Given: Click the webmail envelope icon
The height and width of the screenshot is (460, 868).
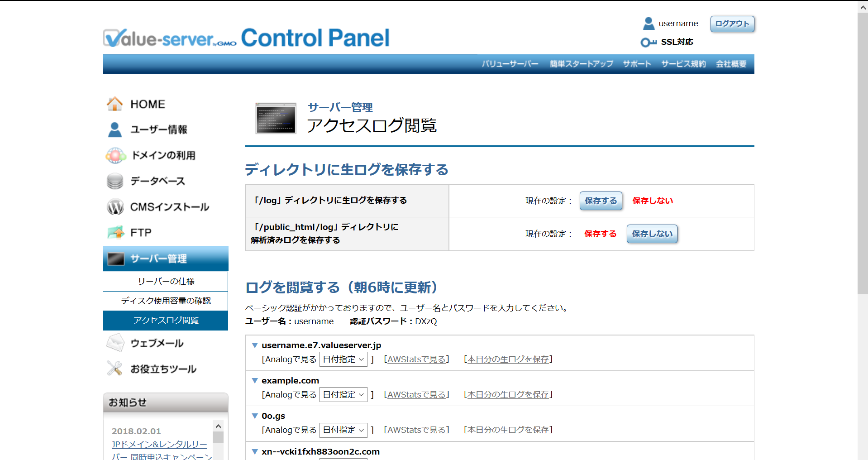Looking at the screenshot, I should 115,343.
